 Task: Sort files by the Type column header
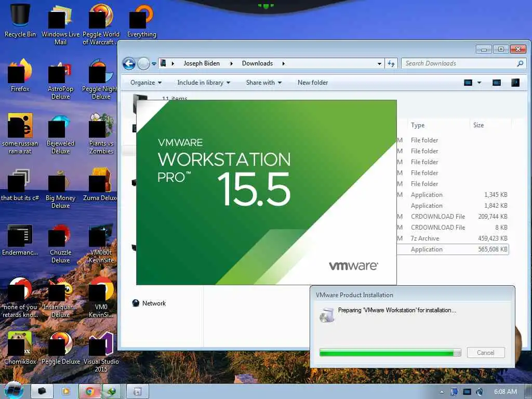[418, 125]
